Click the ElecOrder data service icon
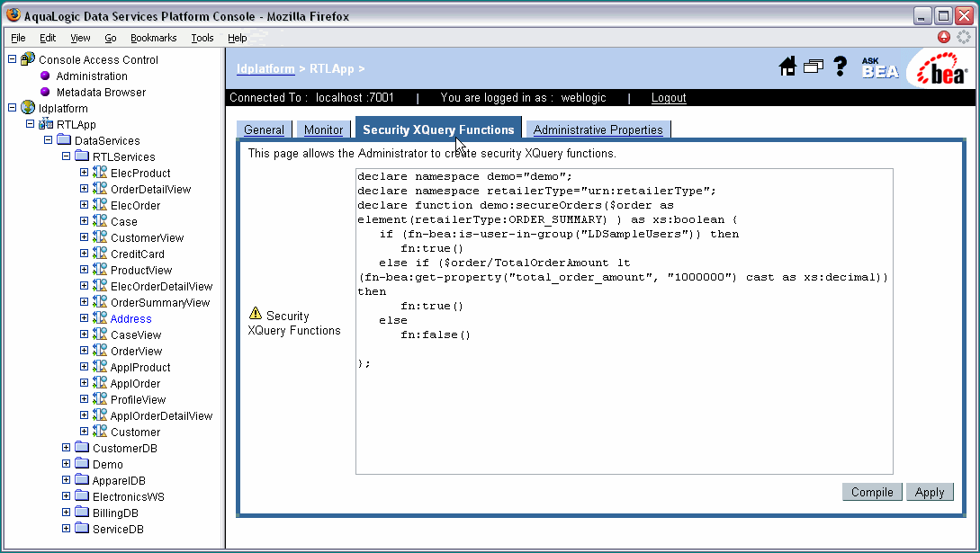Image resolution: width=980 pixels, height=553 pixels. coord(100,205)
